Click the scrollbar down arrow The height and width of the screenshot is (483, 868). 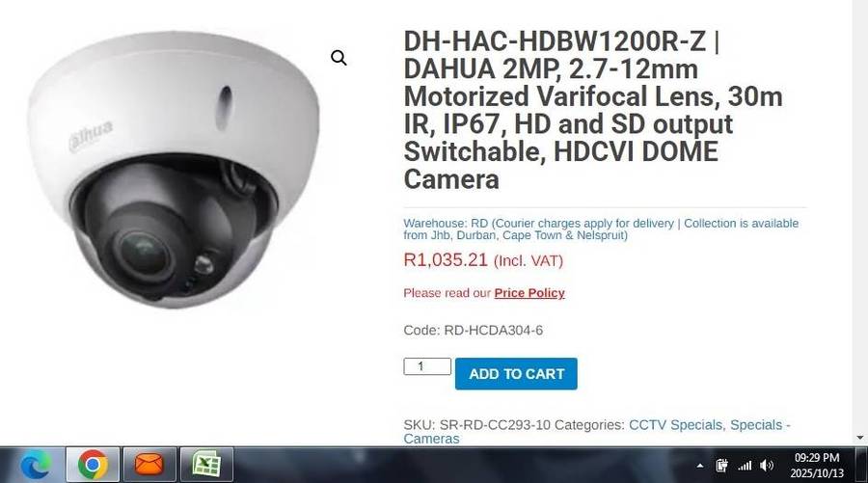pyautogui.click(x=859, y=438)
